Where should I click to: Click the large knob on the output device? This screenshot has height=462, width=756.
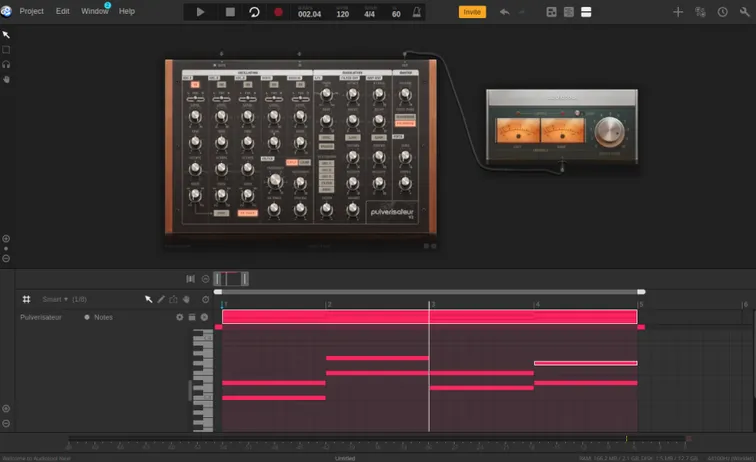pos(608,132)
